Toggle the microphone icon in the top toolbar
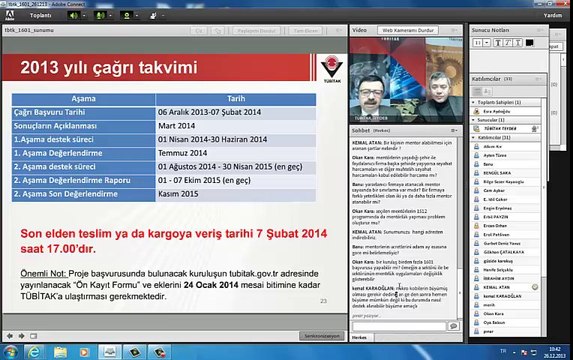Viewport: 573px width, 360px height. click(x=100, y=15)
